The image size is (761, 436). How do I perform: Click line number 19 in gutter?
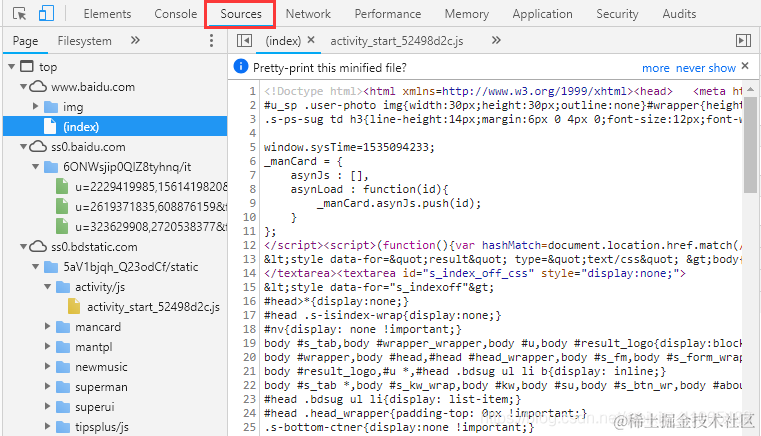pos(249,343)
